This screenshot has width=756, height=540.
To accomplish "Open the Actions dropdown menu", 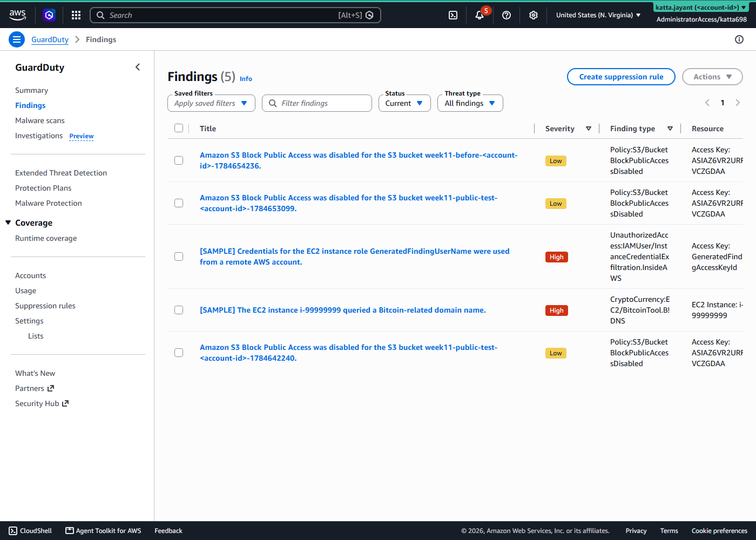I will coord(712,77).
